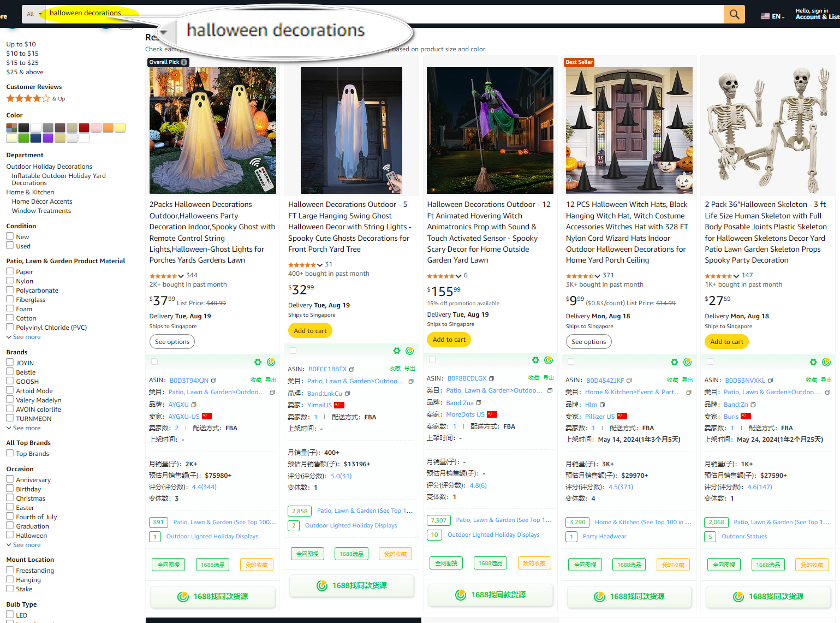Copy brand AYGXU using copy icon
Screen dimensions: 840x623
coord(193,405)
